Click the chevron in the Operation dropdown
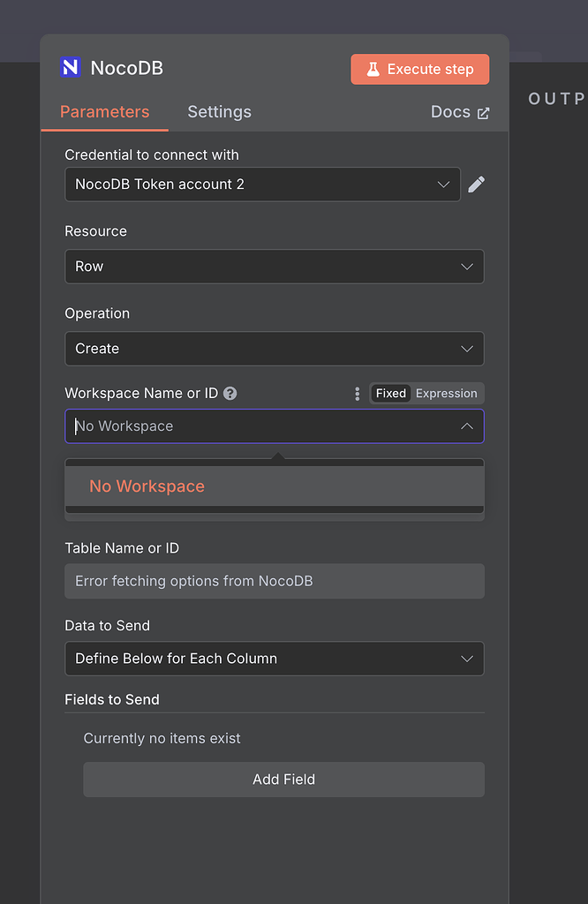 coord(467,348)
